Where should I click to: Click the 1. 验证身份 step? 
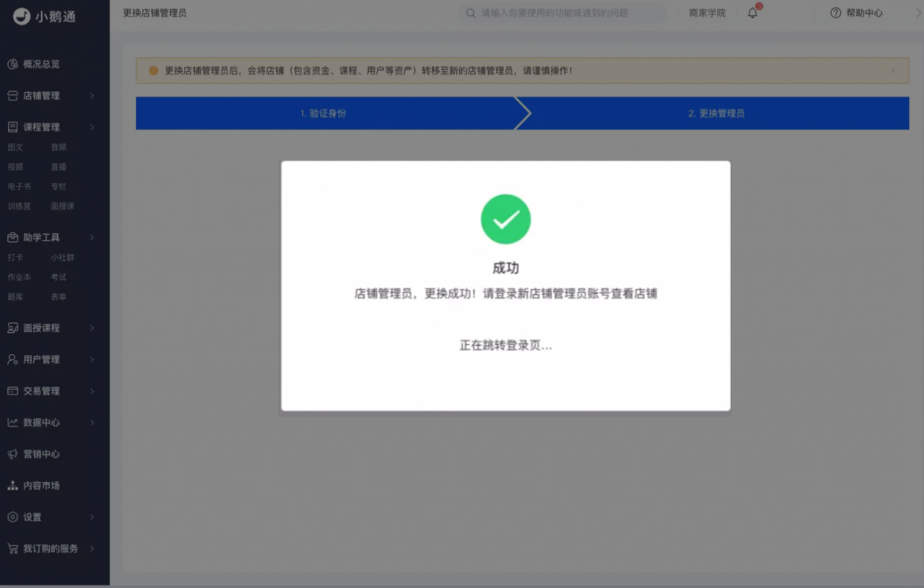coord(323,113)
